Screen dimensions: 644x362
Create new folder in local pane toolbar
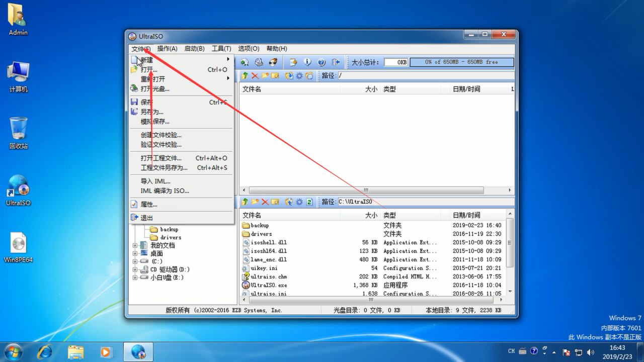(255, 202)
